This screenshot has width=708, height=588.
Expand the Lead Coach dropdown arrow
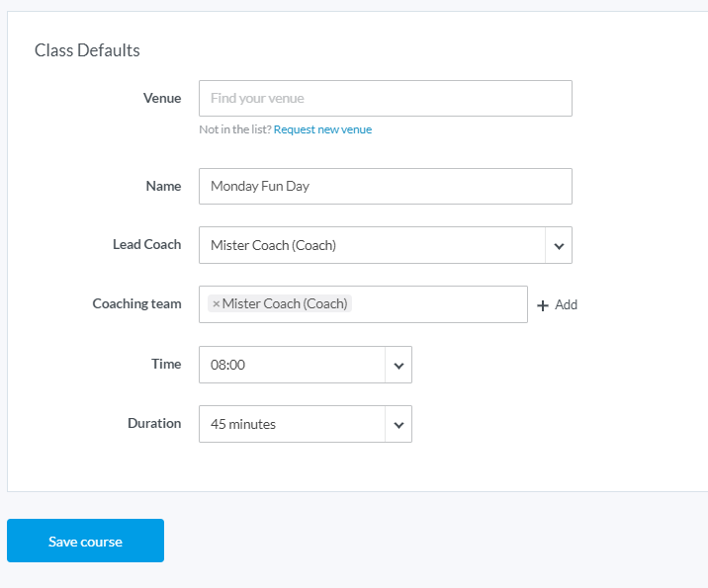click(558, 245)
